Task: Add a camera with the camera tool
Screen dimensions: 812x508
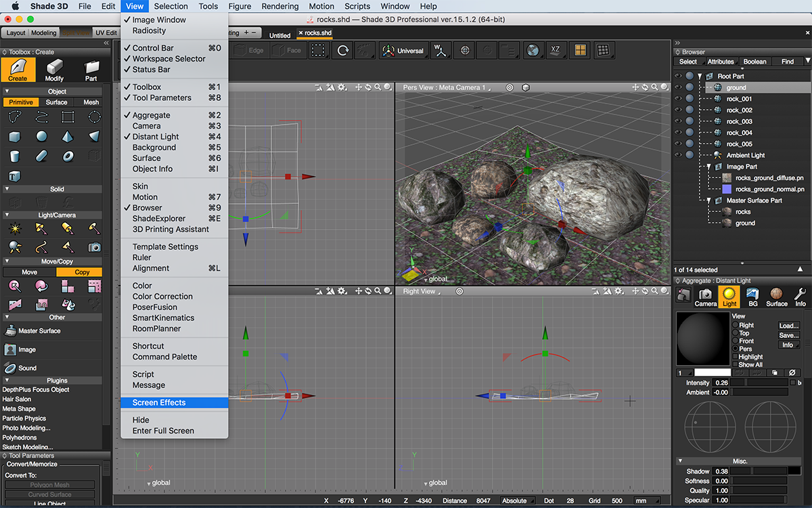Action: 94,247
